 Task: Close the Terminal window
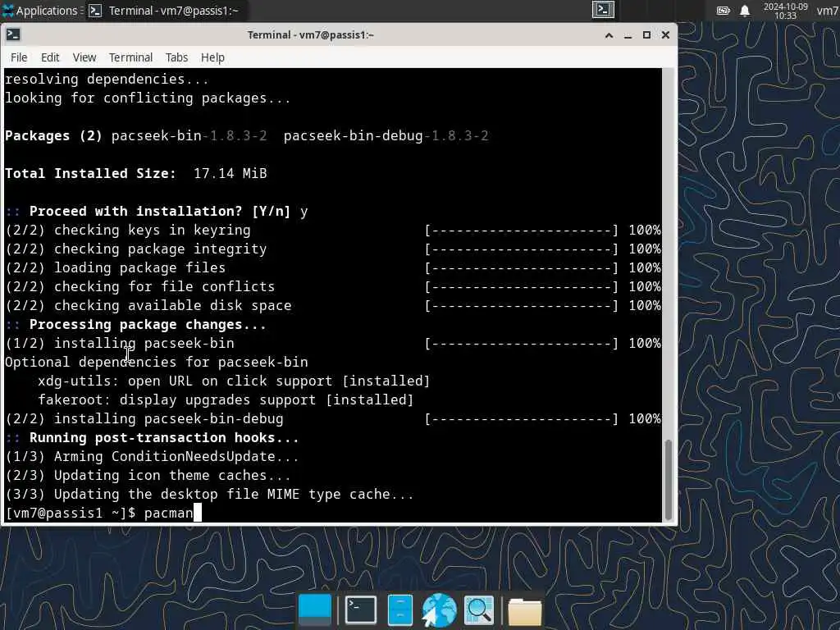pos(665,35)
